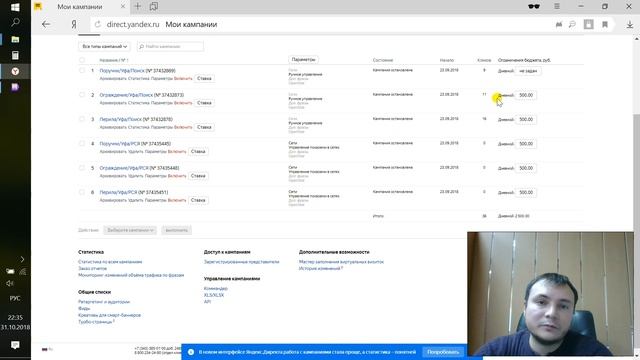The width and height of the screenshot is (640, 360).
Task: Click the 'Название / №' column header
Action: tap(114, 60)
